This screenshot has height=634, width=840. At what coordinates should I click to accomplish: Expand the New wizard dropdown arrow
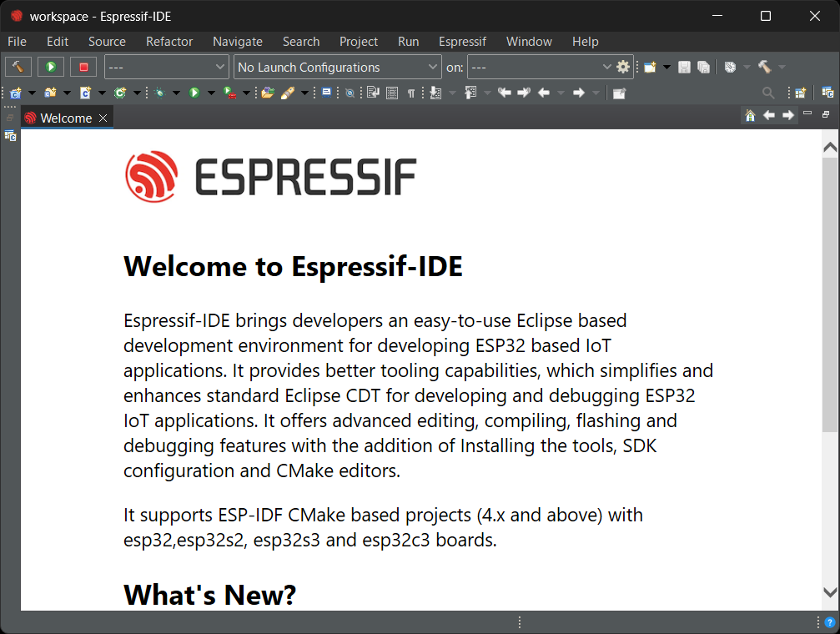[x=666, y=67]
